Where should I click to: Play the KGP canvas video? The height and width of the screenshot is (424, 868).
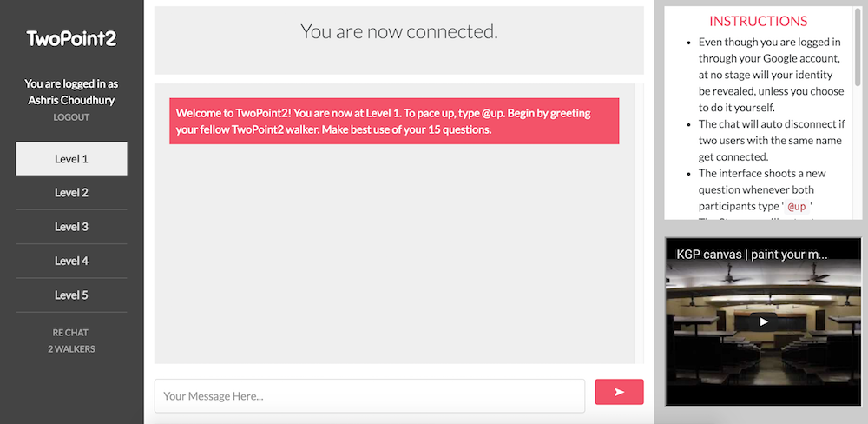point(763,321)
